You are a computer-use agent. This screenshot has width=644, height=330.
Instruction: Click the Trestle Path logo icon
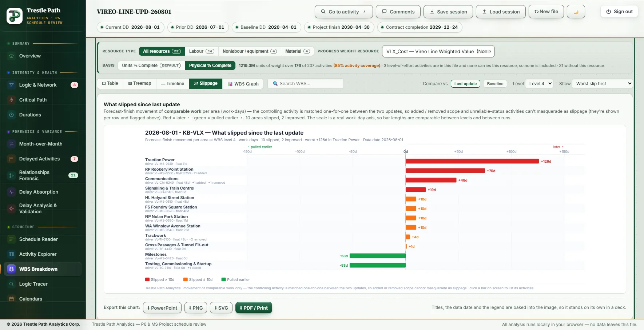click(15, 16)
